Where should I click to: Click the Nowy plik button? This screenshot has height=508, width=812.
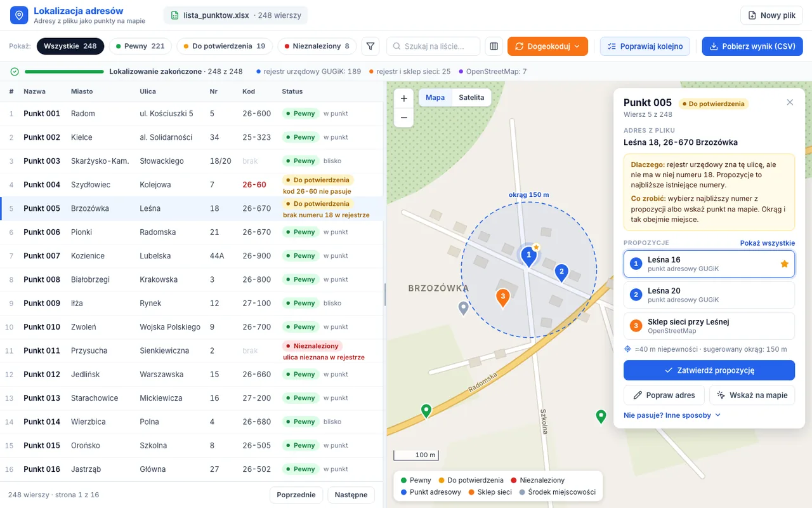click(x=771, y=15)
